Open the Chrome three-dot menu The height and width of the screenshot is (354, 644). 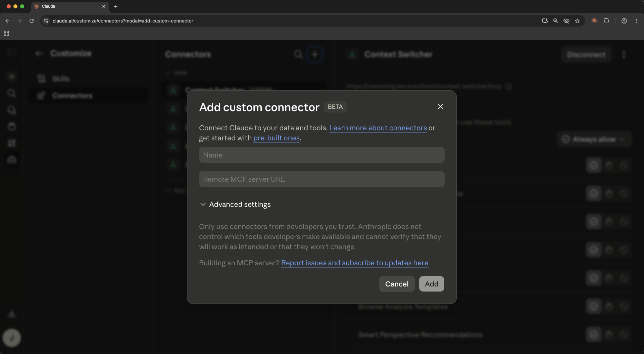636,21
